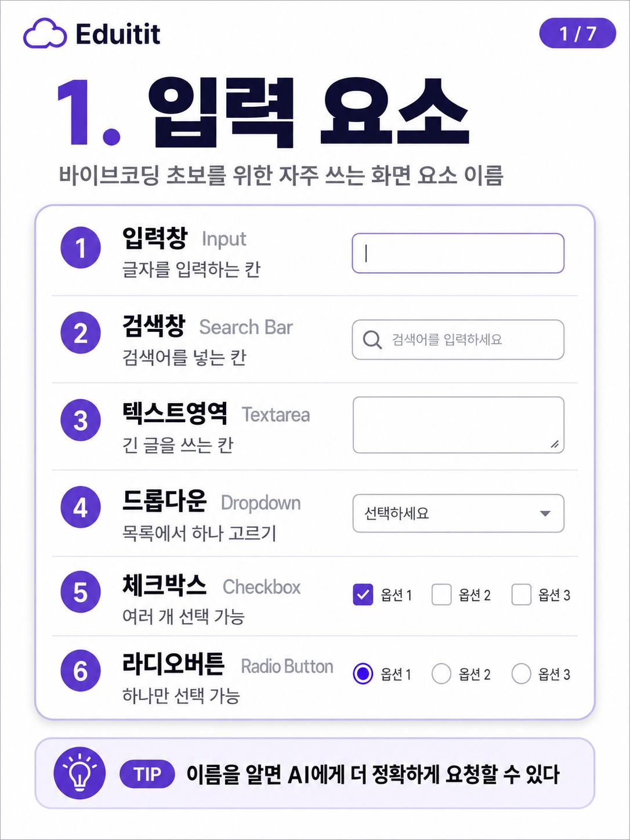
Task: Click the number 3 badge beside 텍스트영역
Action: coord(81,420)
